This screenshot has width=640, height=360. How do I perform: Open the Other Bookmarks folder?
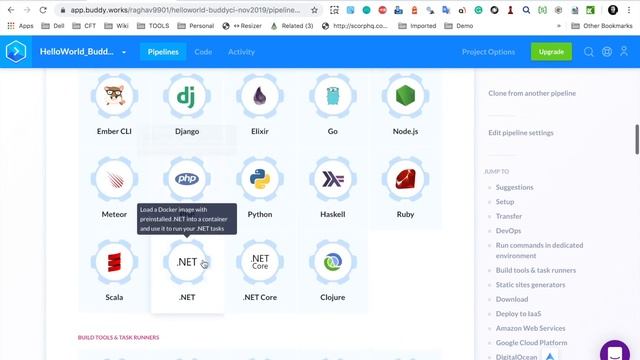coord(602,26)
